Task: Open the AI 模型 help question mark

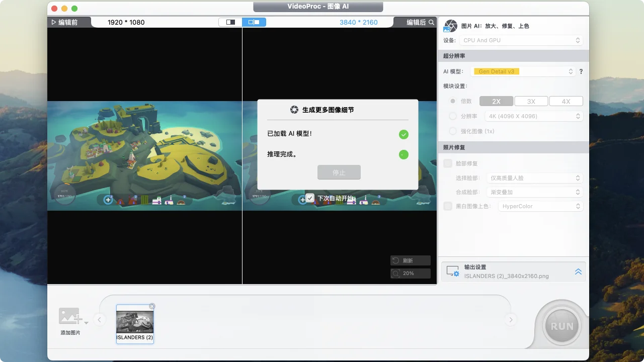Action: 581,71
